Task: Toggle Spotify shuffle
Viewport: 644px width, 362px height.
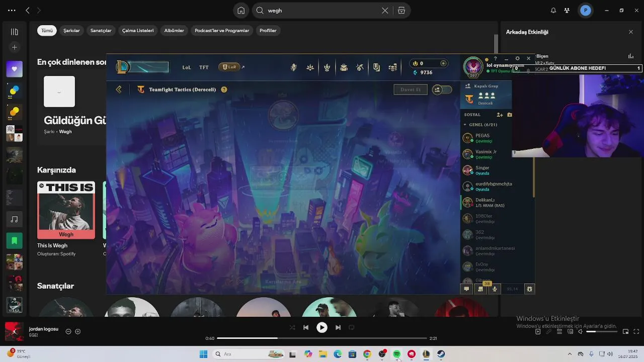Action: 292,327
